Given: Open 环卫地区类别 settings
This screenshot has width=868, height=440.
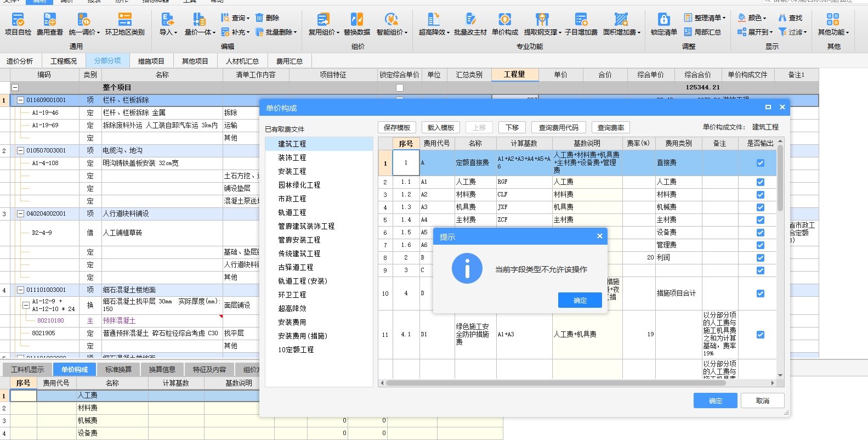Looking at the screenshot, I should (x=125, y=25).
